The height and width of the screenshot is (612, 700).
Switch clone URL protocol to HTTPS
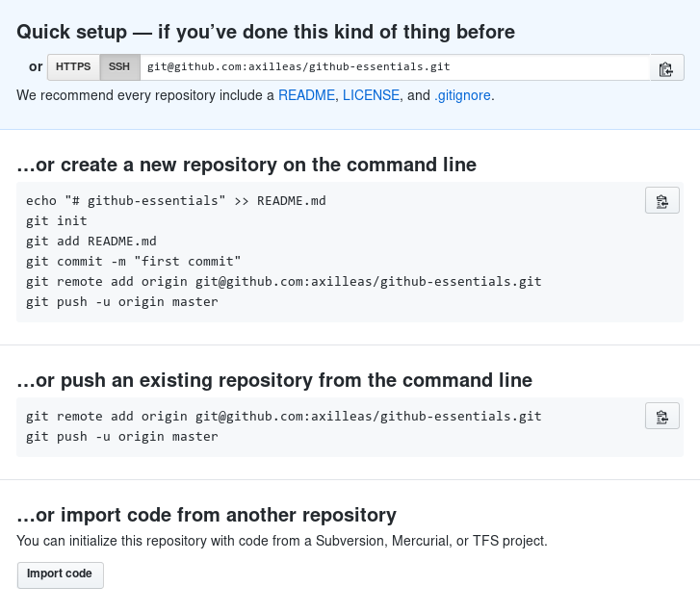point(73,67)
